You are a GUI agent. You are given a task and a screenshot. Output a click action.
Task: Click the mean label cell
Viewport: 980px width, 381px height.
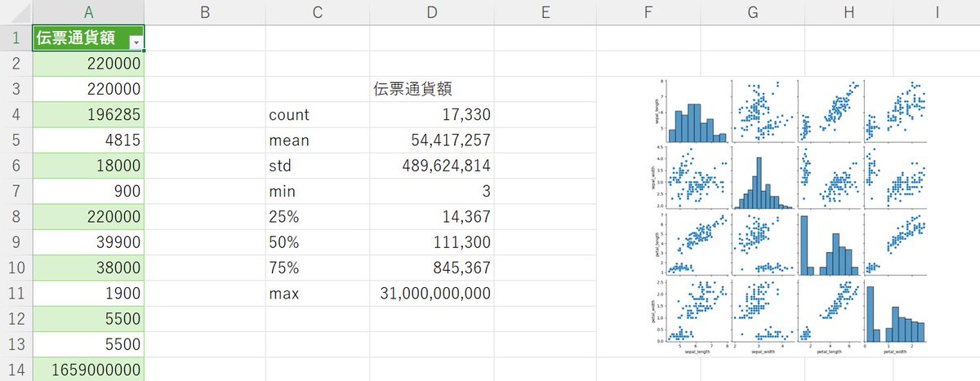point(318,140)
